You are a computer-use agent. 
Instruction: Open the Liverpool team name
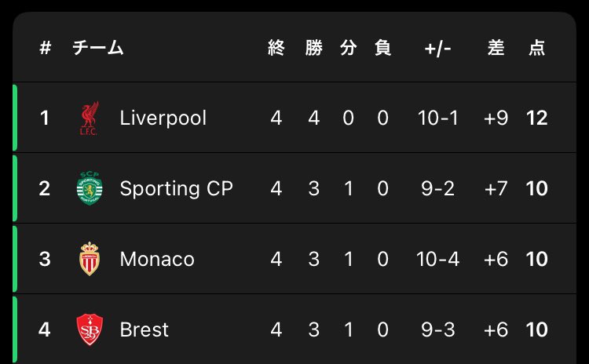click(x=163, y=118)
